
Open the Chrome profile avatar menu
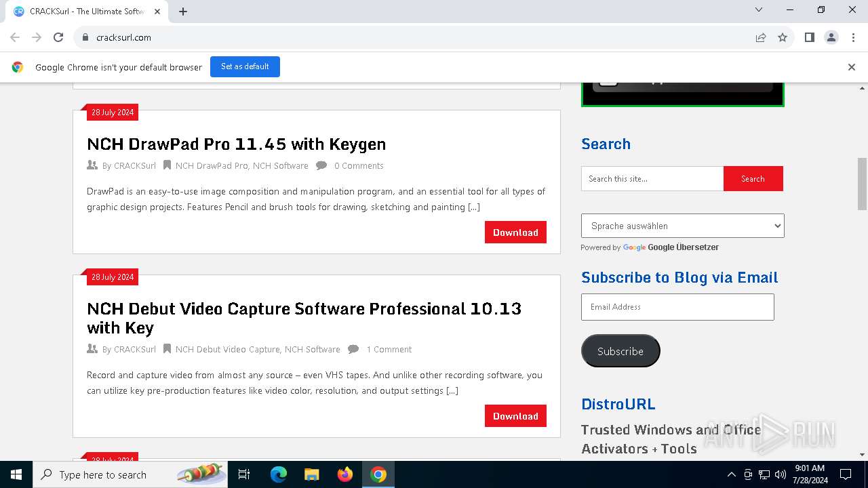[831, 37]
